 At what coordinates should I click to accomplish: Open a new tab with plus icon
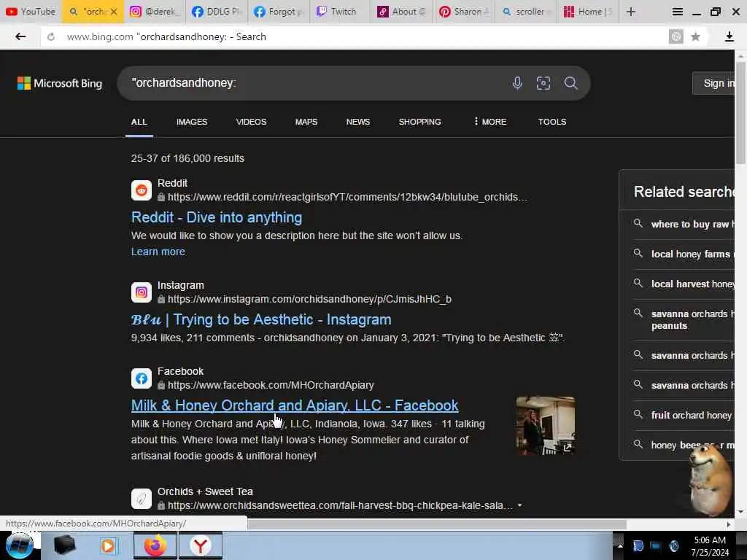631,12
